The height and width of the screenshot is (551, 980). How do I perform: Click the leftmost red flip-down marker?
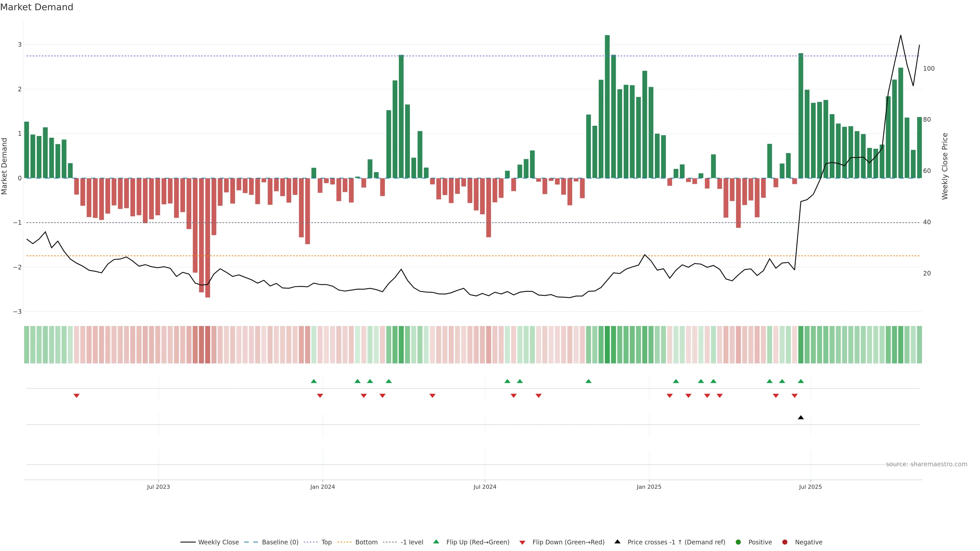pyautogui.click(x=77, y=396)
